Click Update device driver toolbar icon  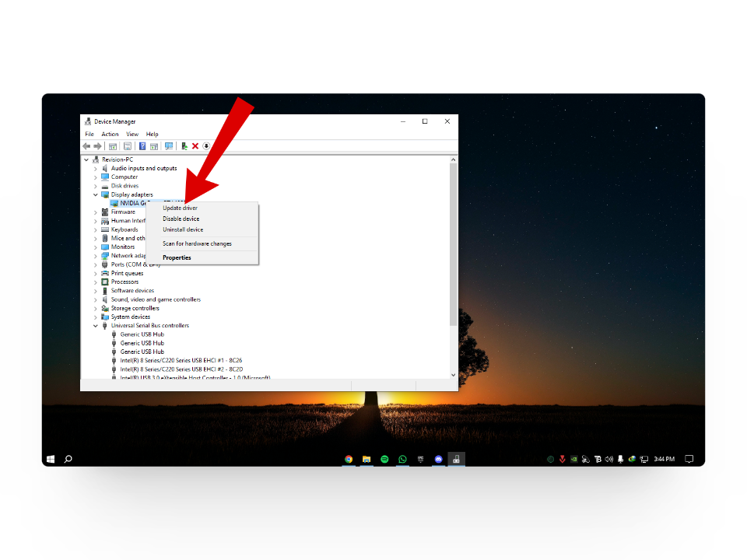[184, 146]
